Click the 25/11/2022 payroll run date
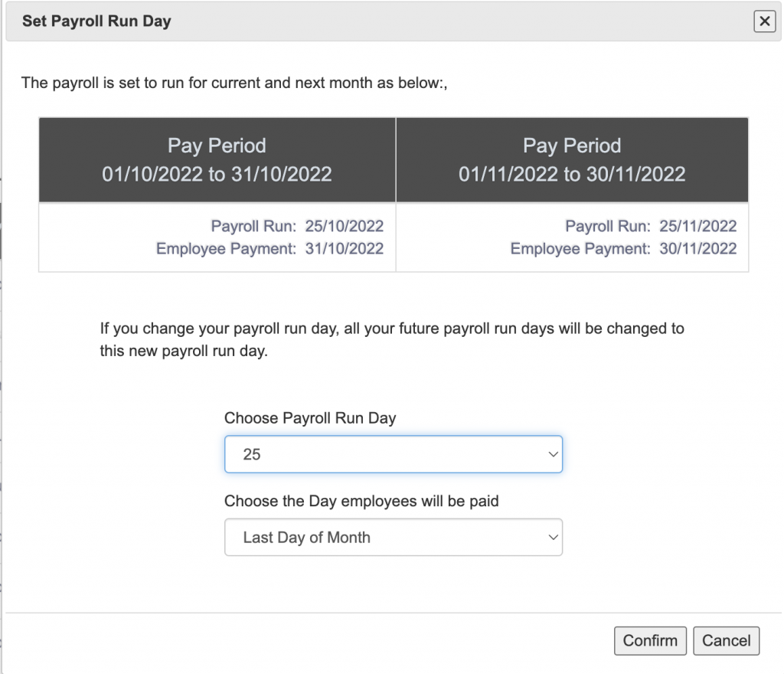 (x=697, y=226)
